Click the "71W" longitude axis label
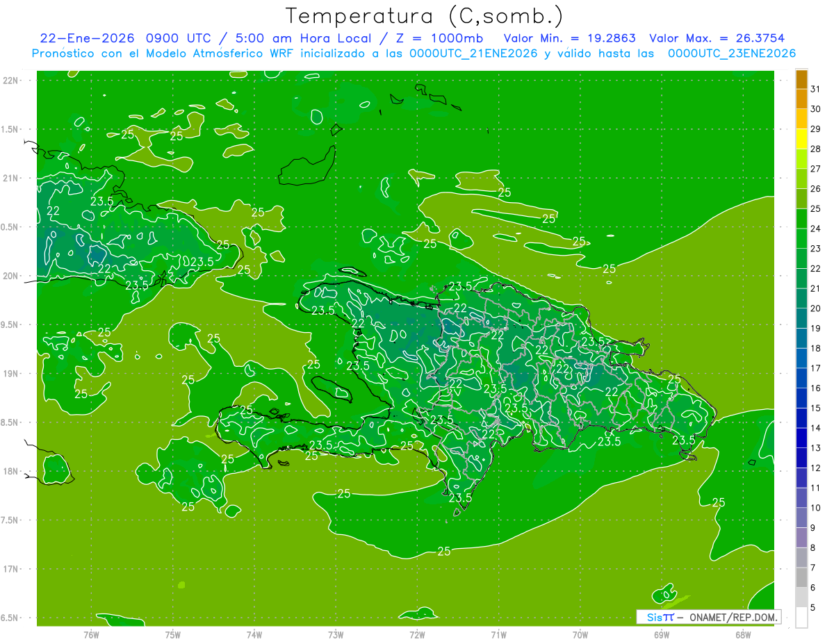The image size is (834, 644). coord(498,635)
